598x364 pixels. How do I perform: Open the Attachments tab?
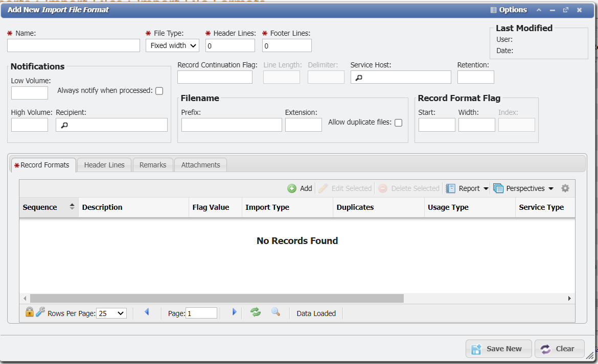tap(200, 164)
